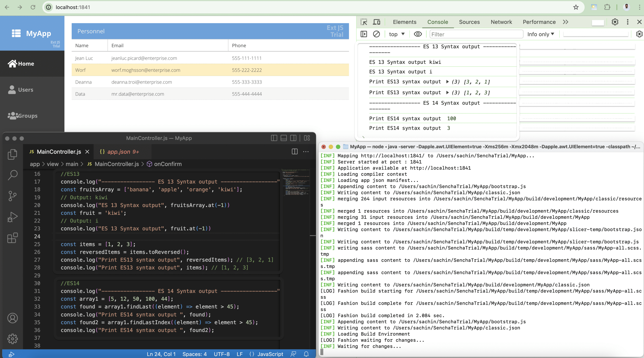
Task: Toggle the device toolbar in DevTools
Action: click(x=377, y=22)
